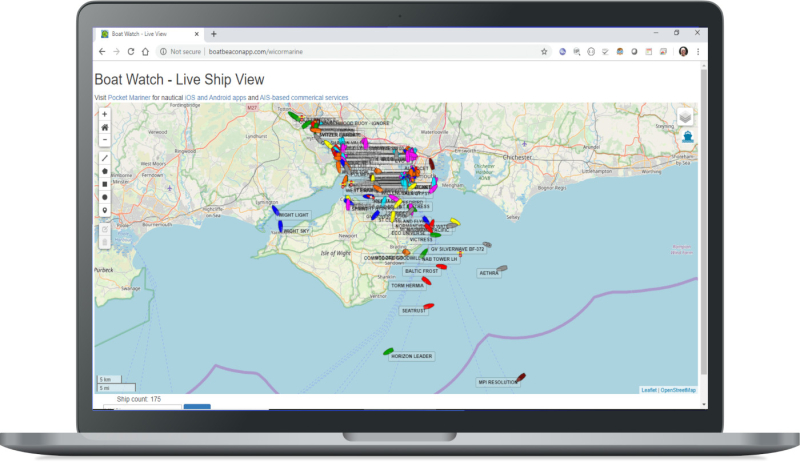Expand the map layers control
This screenshot has width=800, height=462.
(x=686, y=117)
